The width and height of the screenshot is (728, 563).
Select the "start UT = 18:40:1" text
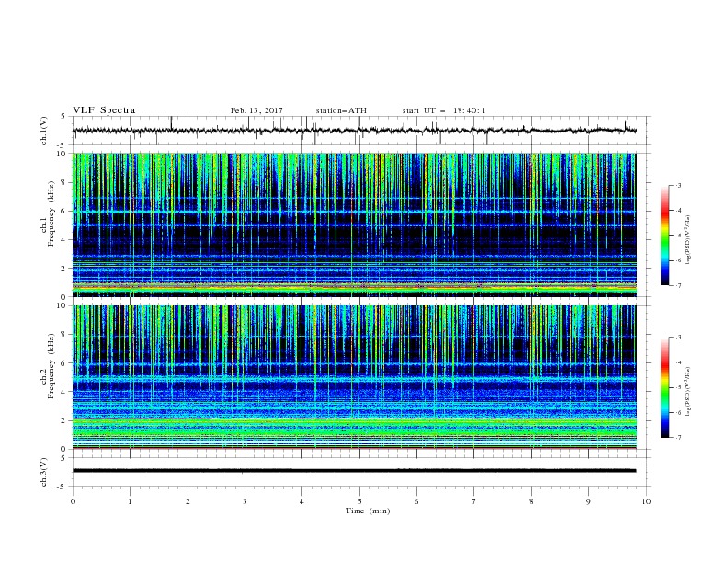point(444,110)
